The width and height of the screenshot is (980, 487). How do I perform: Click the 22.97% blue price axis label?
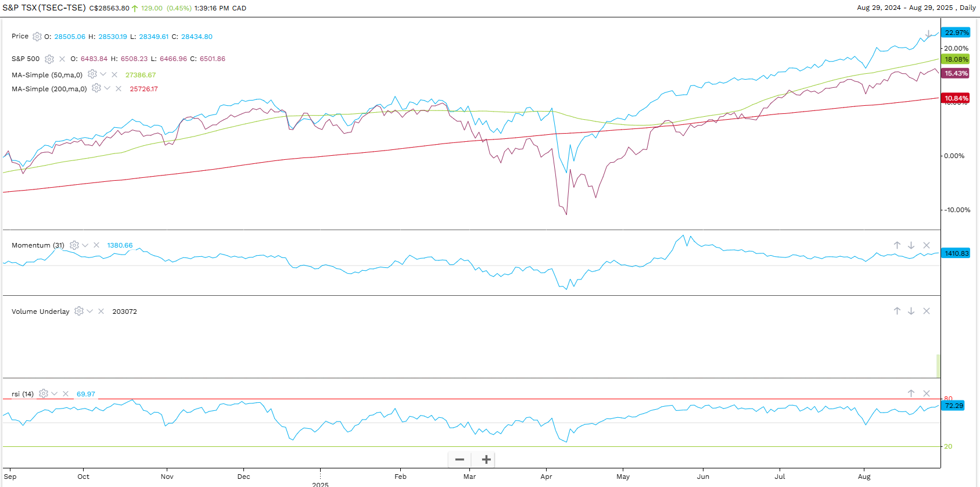coord(956,33)
